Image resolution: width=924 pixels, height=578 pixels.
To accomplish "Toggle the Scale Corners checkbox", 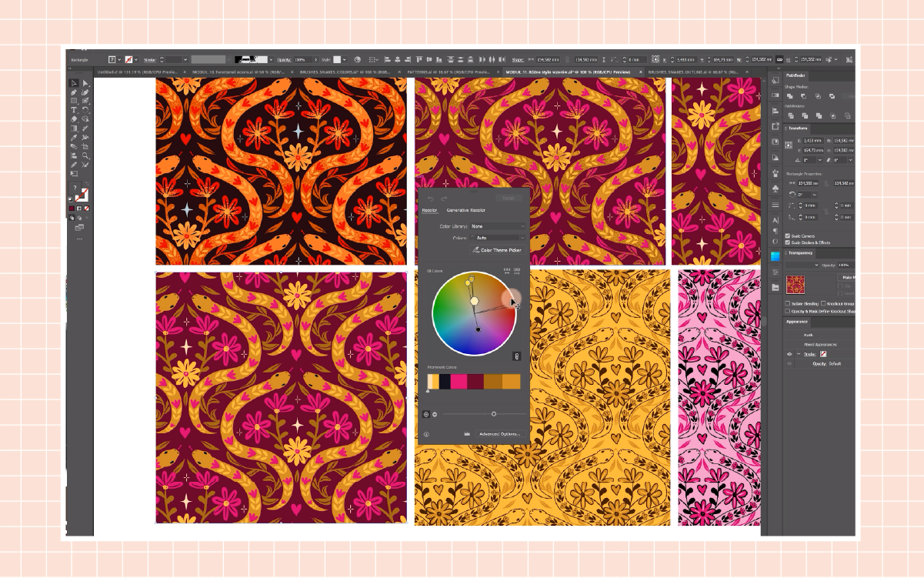I will [x=787, y=236].
